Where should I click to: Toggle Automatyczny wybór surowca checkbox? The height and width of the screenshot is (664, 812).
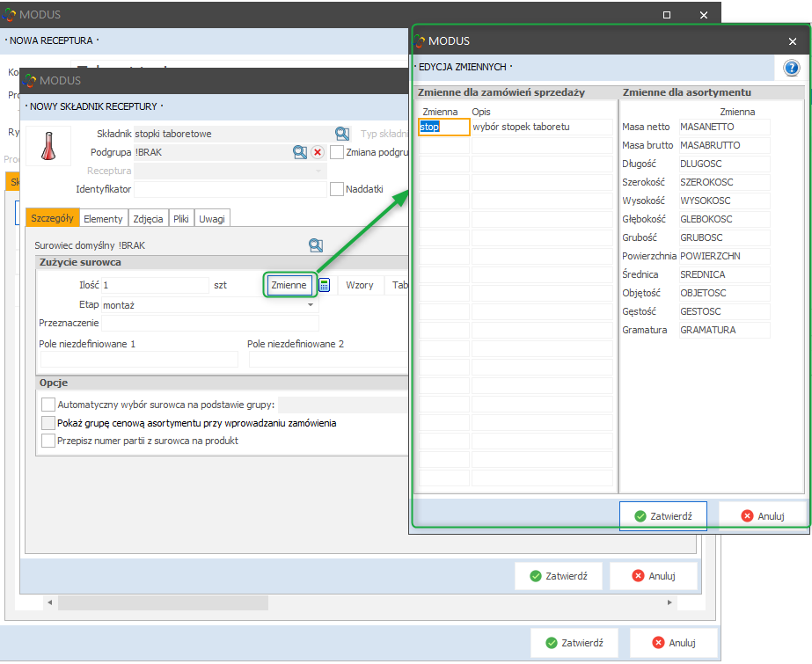48,405
